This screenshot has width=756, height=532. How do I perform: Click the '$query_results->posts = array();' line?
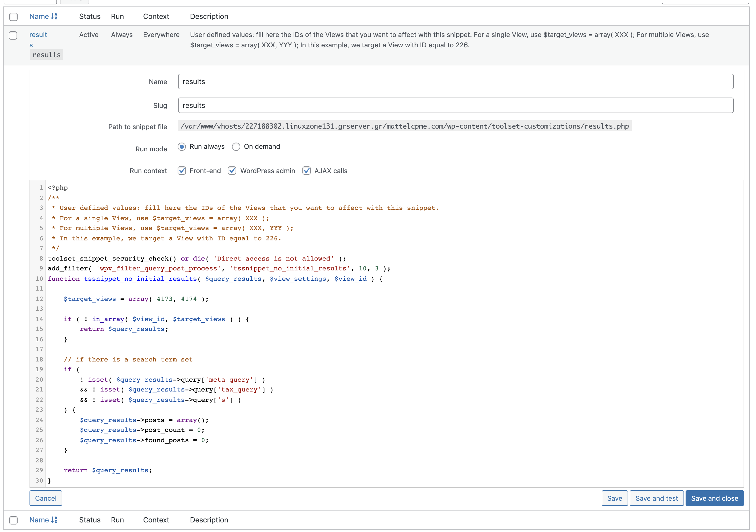point(144,420)
